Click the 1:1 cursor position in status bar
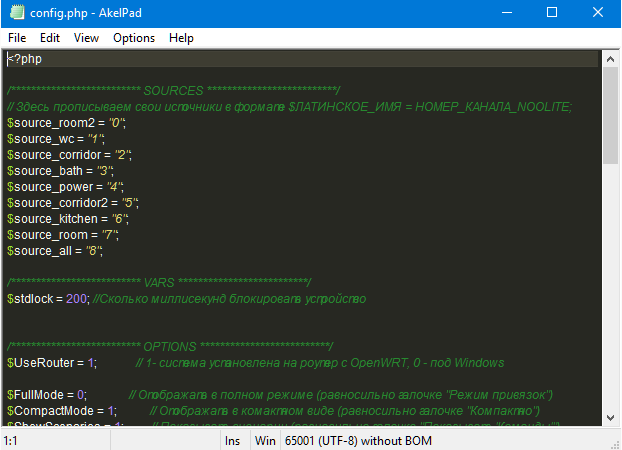The image size is (622, 450). coord(10,441)
